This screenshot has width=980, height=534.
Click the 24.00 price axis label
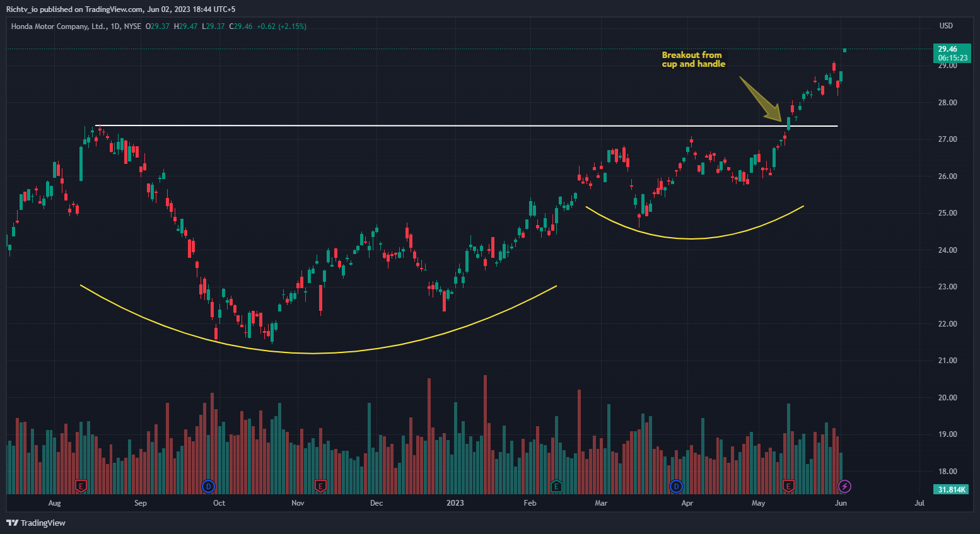(947, 250)
